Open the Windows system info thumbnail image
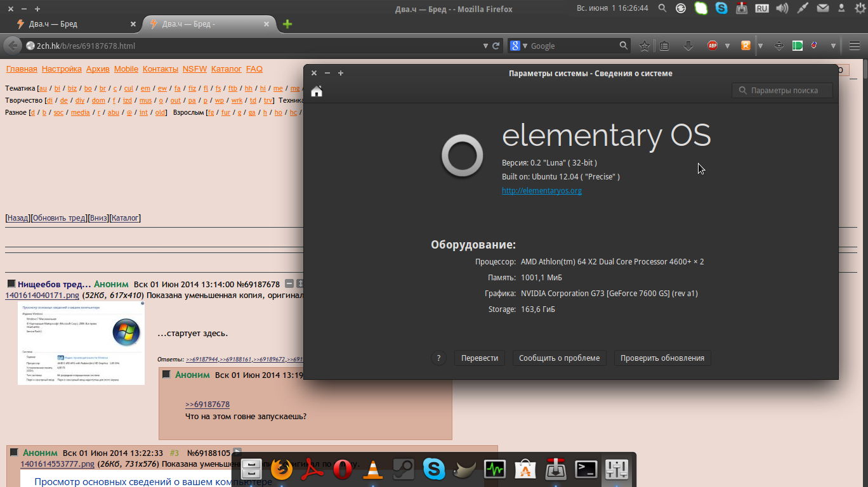 pos(81,343)
